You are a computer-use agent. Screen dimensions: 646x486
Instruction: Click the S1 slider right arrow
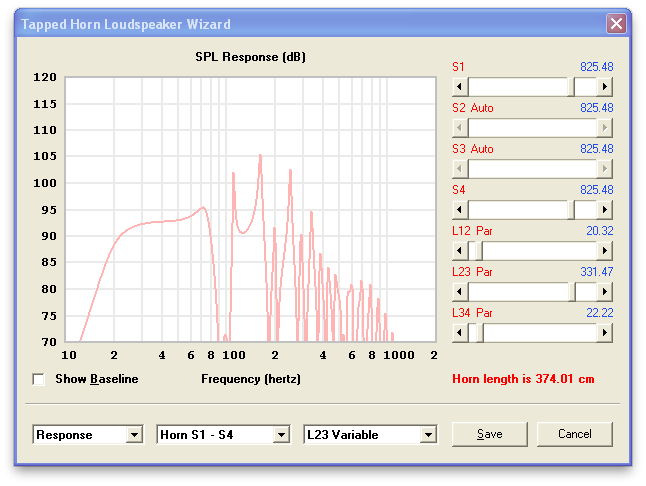[x=604, y=86]
